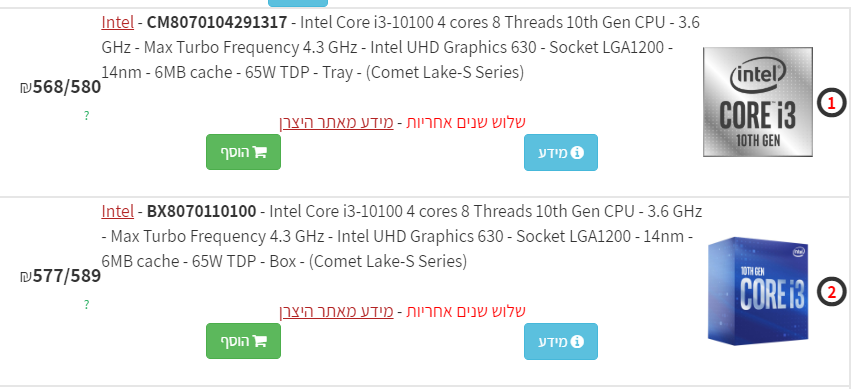Open the Intel brand link for BX8070110100

pyautogui.click(x=117, y=211)
